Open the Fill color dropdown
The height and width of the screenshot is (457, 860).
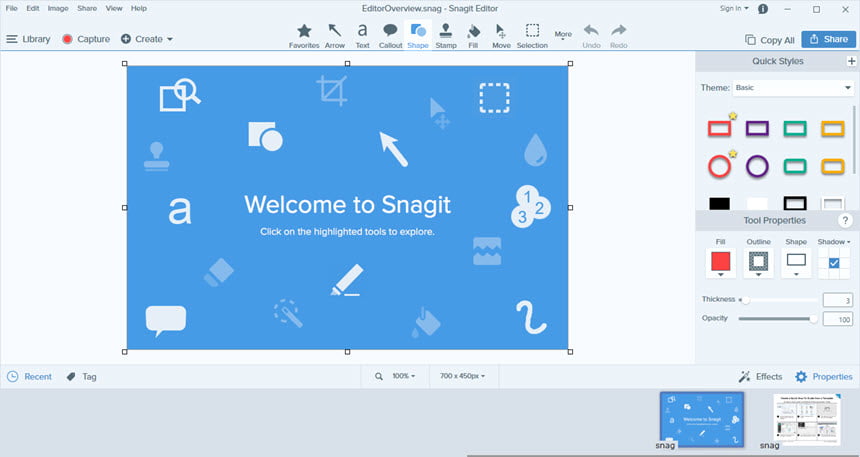pos(720,263)
